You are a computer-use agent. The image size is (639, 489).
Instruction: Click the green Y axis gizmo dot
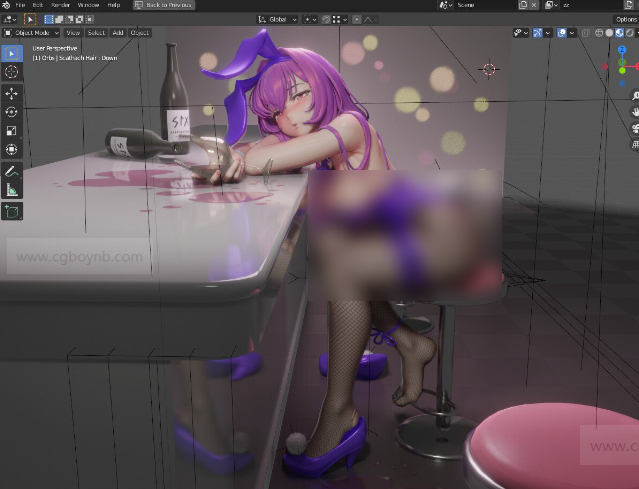tap(622, 70)
